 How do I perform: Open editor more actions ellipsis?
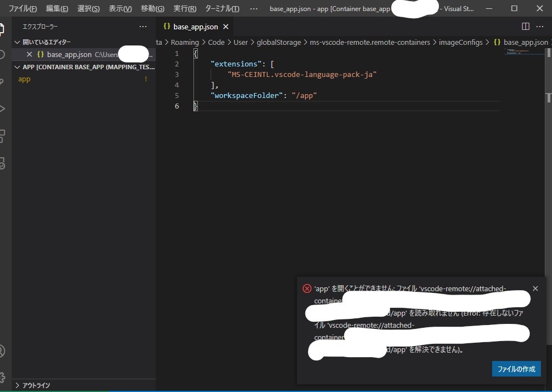point(540,27)
